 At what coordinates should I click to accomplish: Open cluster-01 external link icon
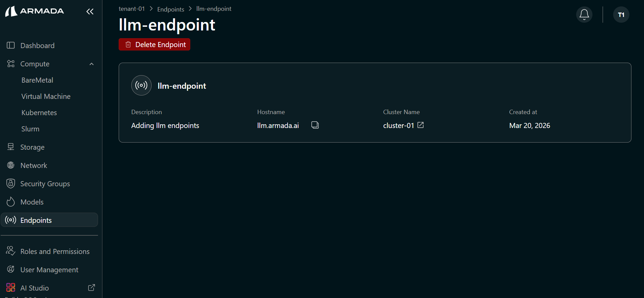[421, 125]
